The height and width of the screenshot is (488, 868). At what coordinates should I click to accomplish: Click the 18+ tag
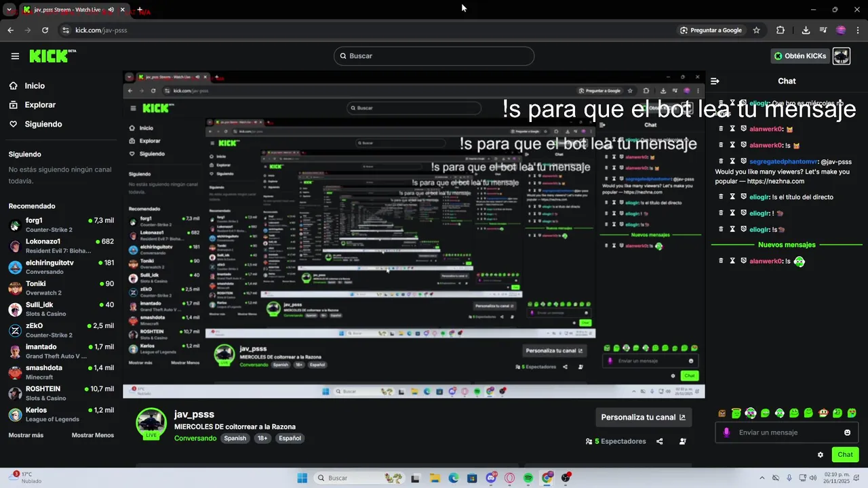[x=263, y=439]
